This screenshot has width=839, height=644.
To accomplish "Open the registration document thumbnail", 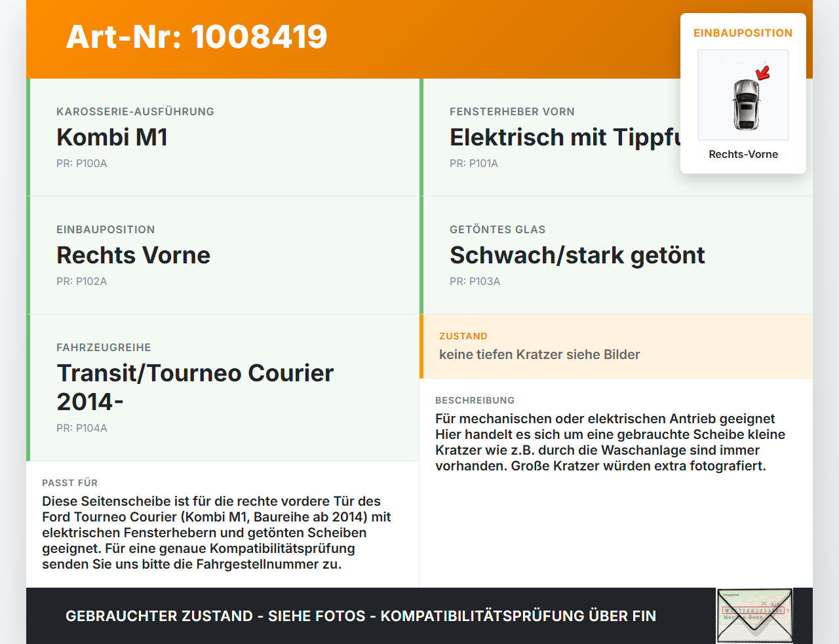I will (x=754, y=615).
